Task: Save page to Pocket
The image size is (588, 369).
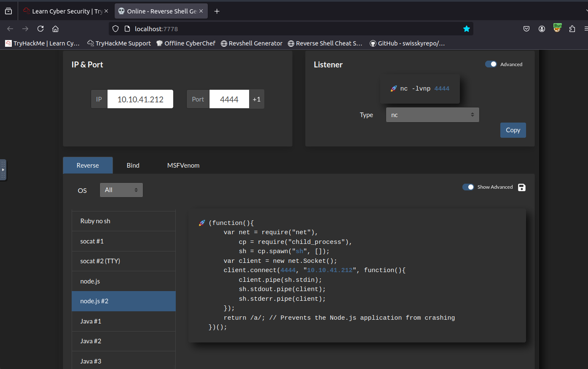Action: [x=526, y=29]
